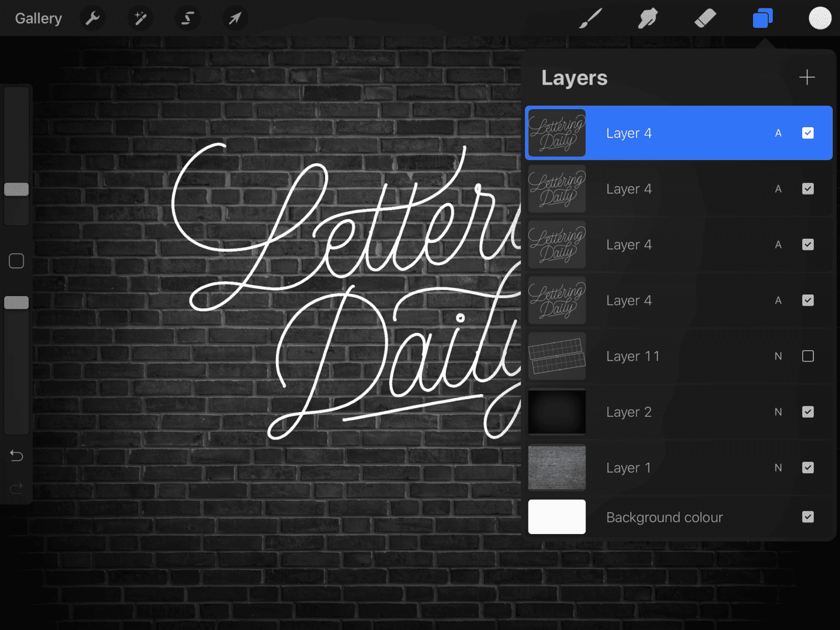Tap the highlighted Layer 4 name
This screenshot has height=630, width=840.
pos(629,133)
